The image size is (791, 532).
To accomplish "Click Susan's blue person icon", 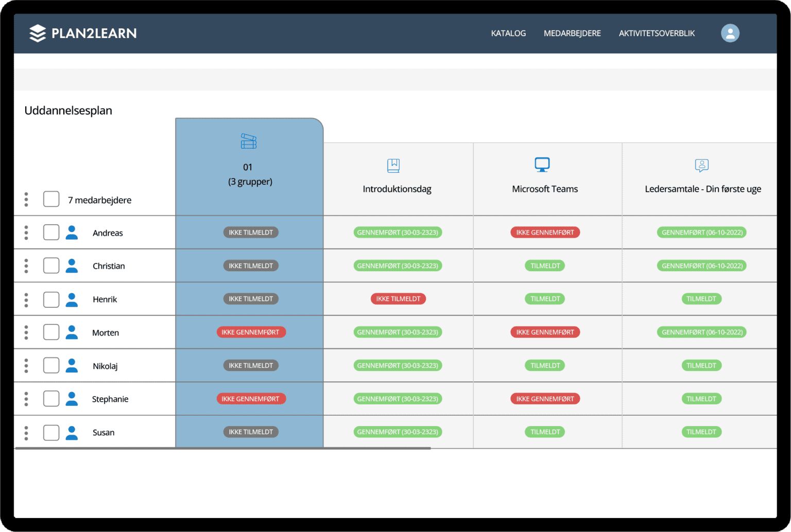I will pyautogui.click(x=72, y=433).
